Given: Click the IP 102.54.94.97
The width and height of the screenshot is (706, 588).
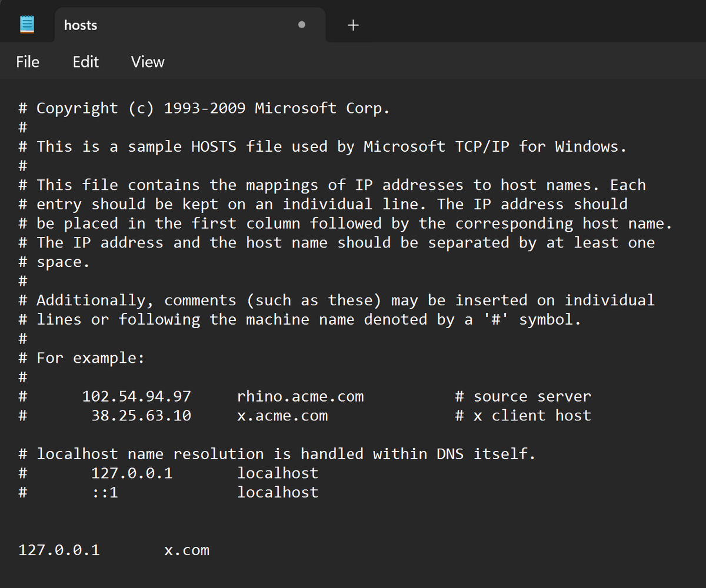Looking at the screenshot, I should click(x=136, y=396).
